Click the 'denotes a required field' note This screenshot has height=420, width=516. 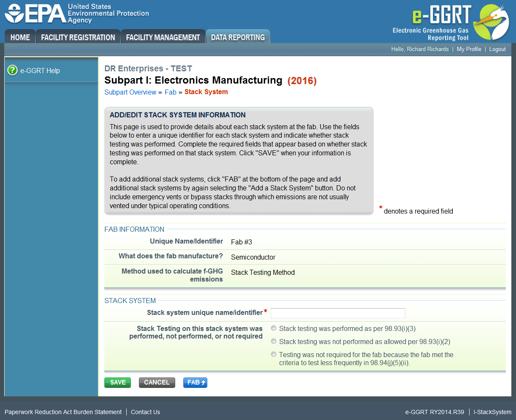(418, 211)
